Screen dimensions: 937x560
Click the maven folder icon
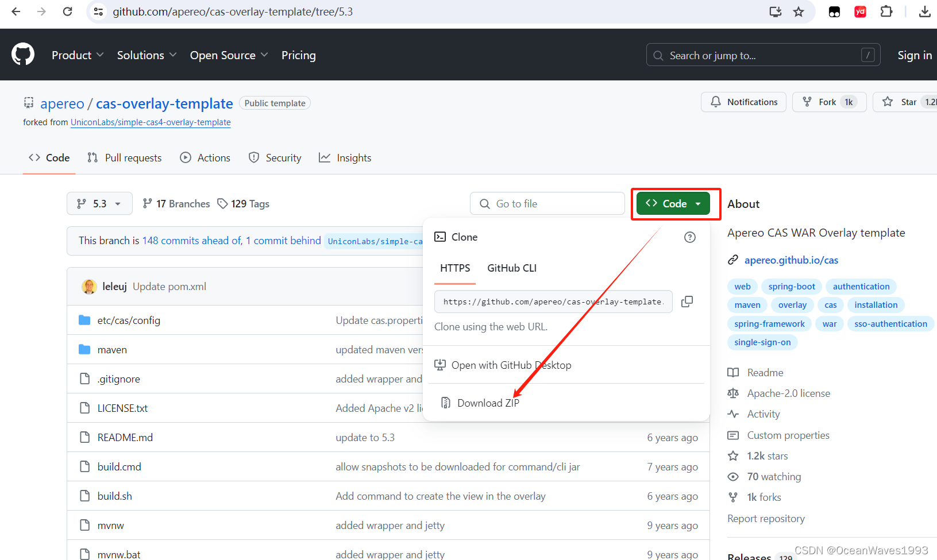[84, 349]
